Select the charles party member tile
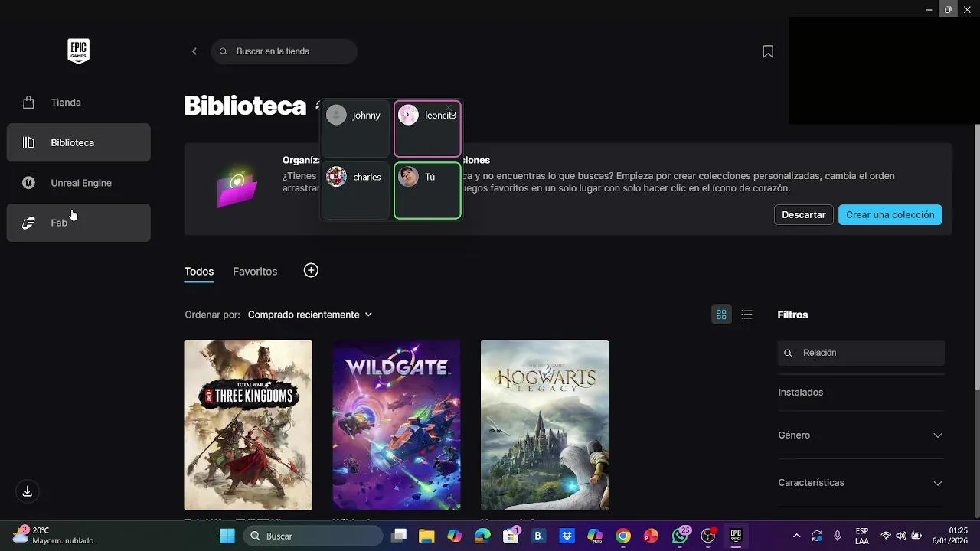Image resolution: width=980 pixels, height=551 pixels. [x=355, y=191]
